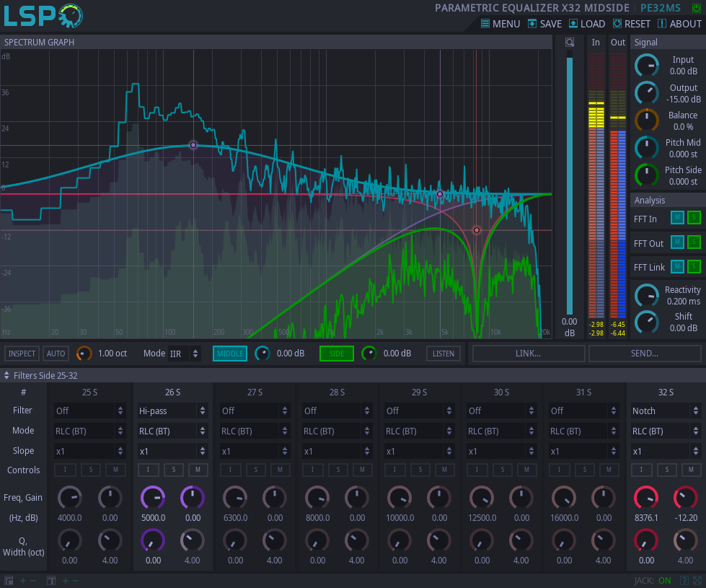Click SAVE in the top bar
Image resolution: width=706 pixels, height=588 pixels.
[x=544, y=24]
